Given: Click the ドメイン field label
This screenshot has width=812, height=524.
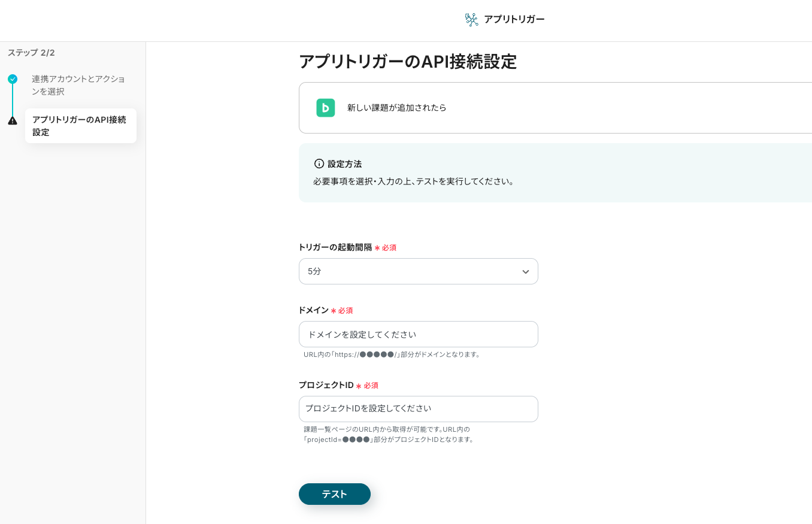Looking at the screenshot, I should 313,310.
